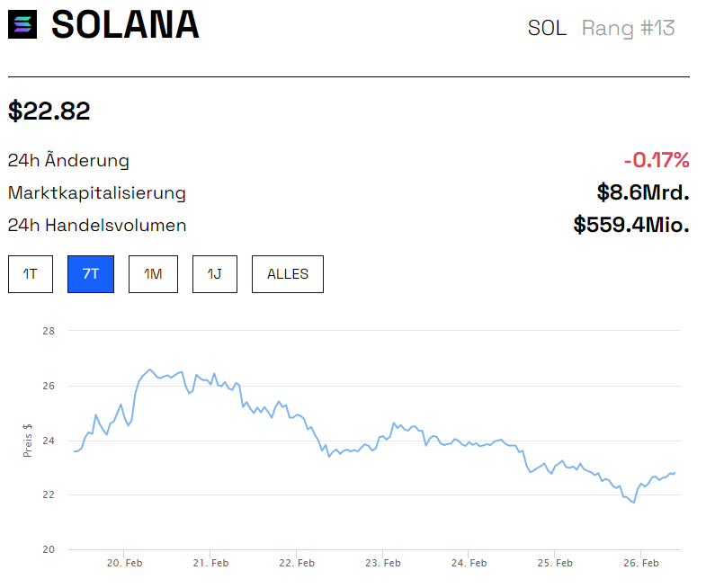
Task: Show ALLES full price history
Action: 288,274
